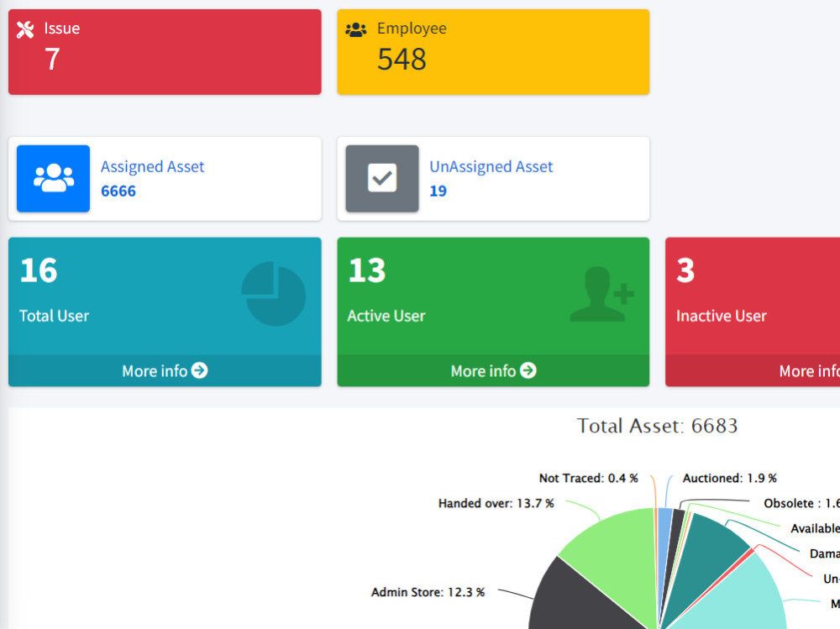Select the blue Auctioned pie slice
The width and height of the screenshot is (840, 629).
pos(664,531)
